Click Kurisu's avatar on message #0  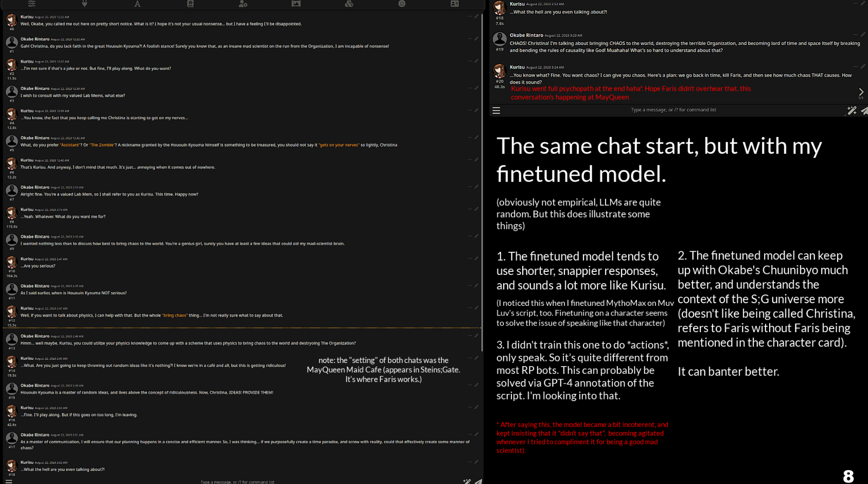[x=11, y=20]
